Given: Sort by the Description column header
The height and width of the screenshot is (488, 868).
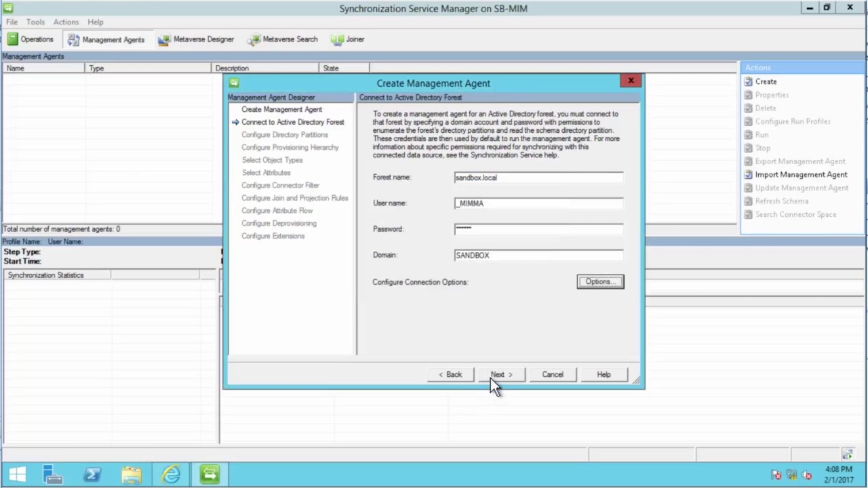Looking at the screenshot, I should click(x=266, y=68).
